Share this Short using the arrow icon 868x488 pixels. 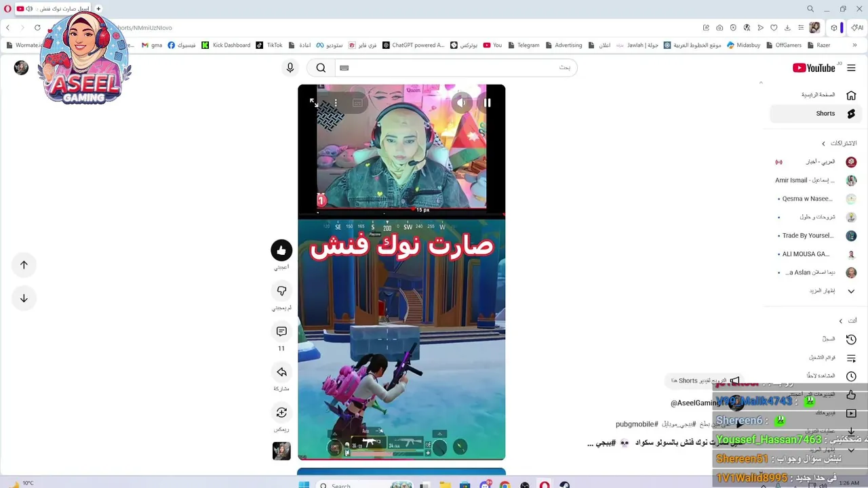(x=281, y=372)
